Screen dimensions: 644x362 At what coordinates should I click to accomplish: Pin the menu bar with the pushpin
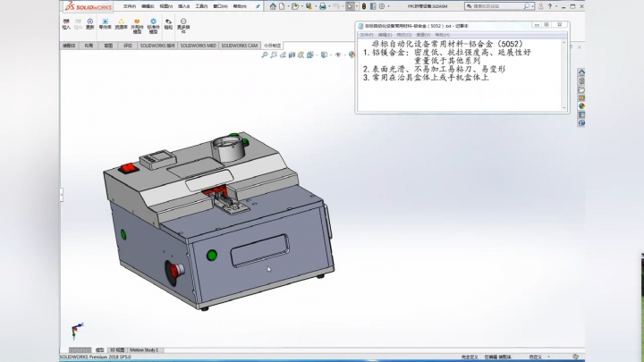[x=258, y=6]
